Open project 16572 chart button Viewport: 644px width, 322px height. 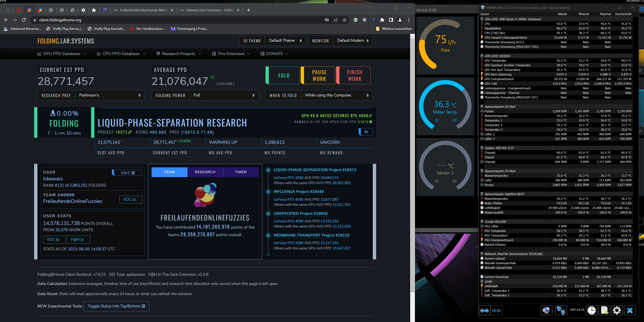(366, 132)
